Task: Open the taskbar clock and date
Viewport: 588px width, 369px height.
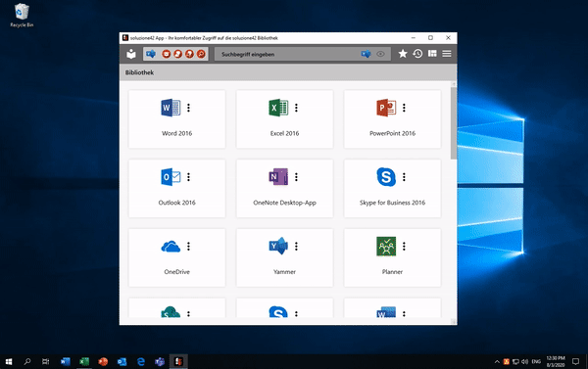Action: pos(556,361)
